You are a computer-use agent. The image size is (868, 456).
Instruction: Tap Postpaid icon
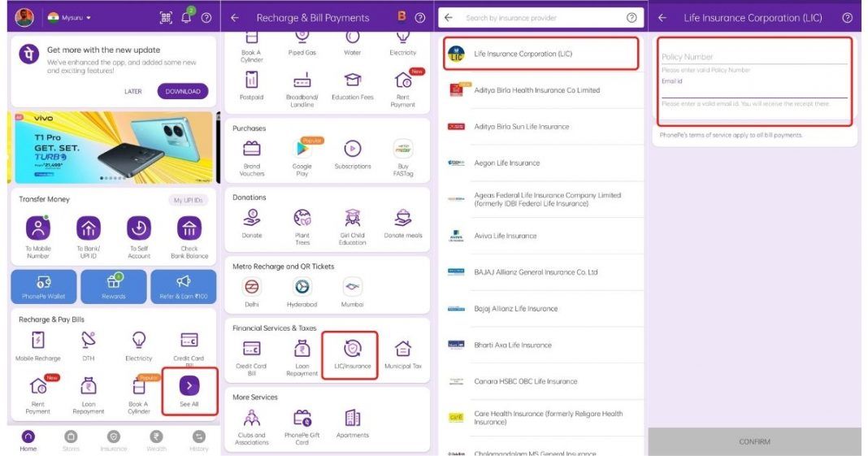[x=252, y=80]
